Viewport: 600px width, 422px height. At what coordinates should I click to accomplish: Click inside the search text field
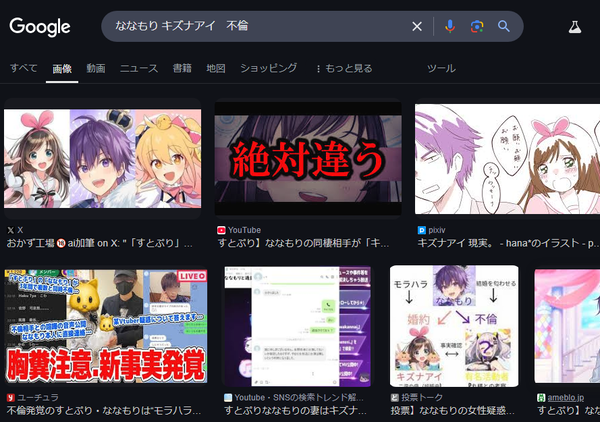pyautogui.click(x=260, y=26)
